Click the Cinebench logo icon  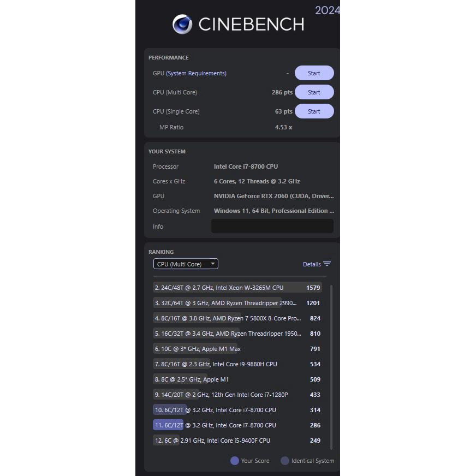pyautogui.click(x=182, y=24)
